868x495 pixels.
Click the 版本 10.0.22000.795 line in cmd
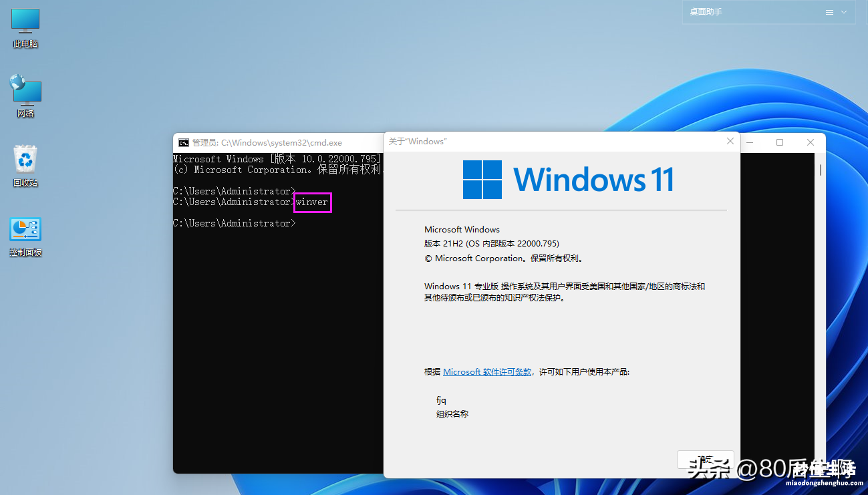pos(277,159)
